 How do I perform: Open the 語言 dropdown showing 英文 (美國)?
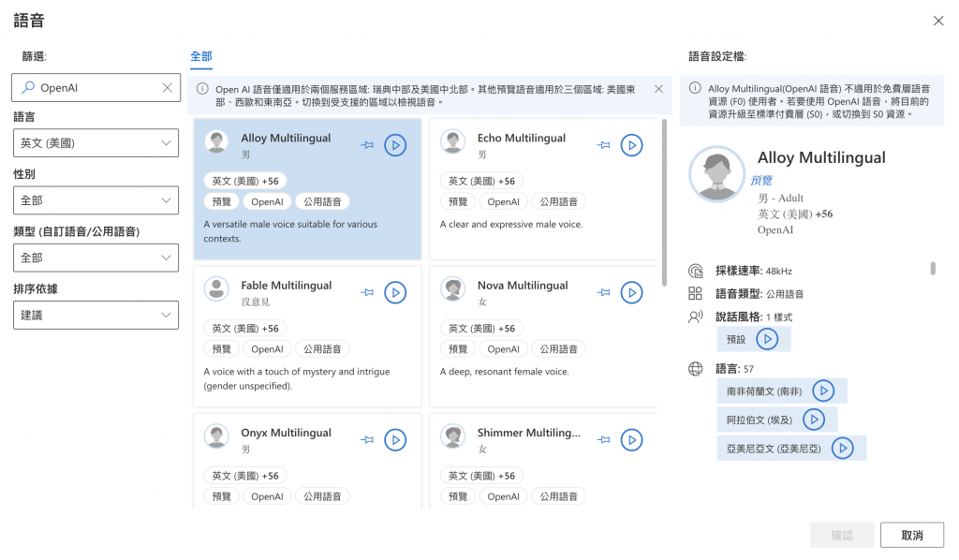(x=96, y=143)
